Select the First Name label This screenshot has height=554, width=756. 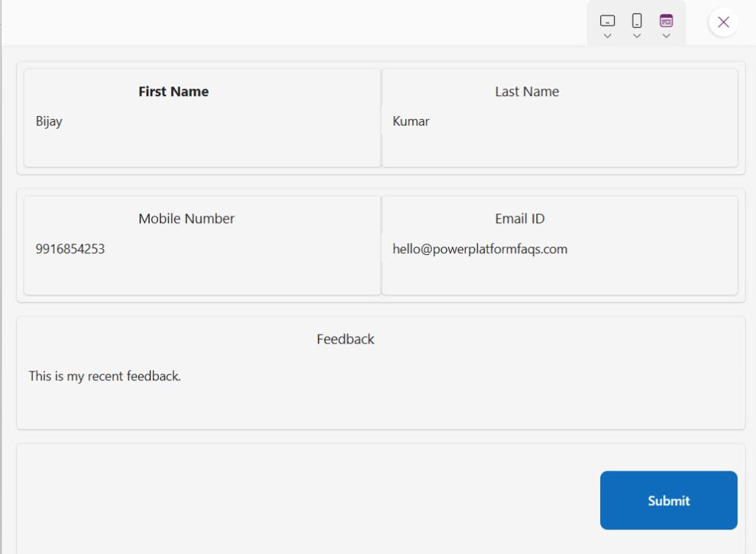(x=173, y=91)
